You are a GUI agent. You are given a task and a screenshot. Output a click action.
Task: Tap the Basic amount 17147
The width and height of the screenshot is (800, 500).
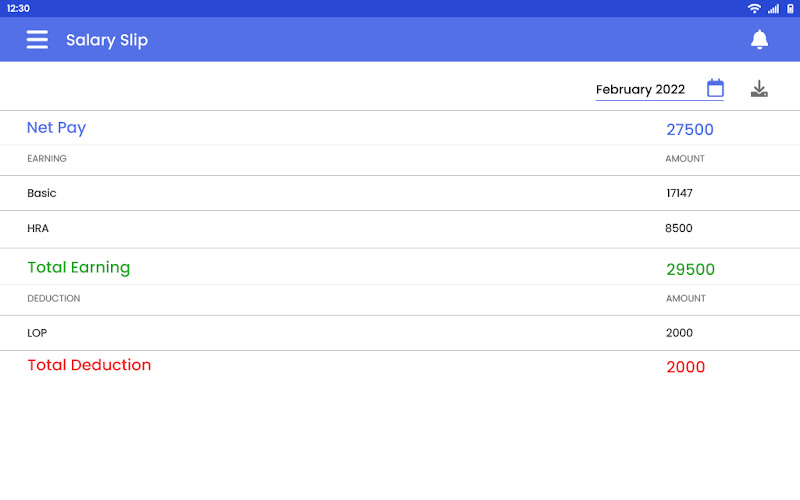click(679, 193)
